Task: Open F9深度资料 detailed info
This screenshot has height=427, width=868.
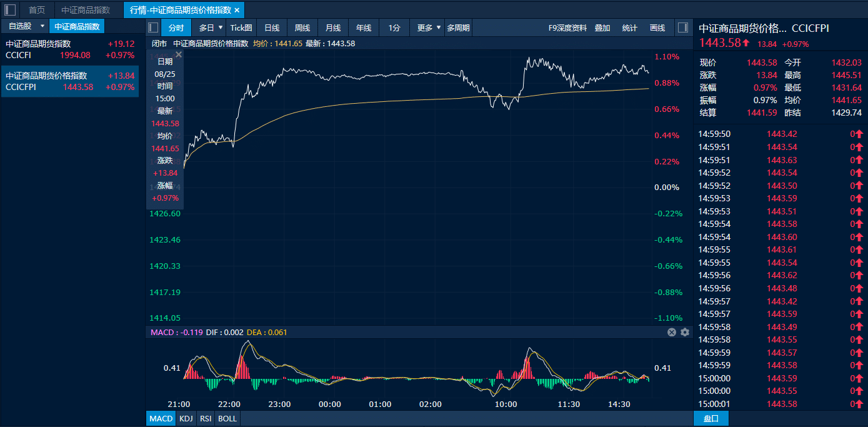Action: (x=567, y=28)
